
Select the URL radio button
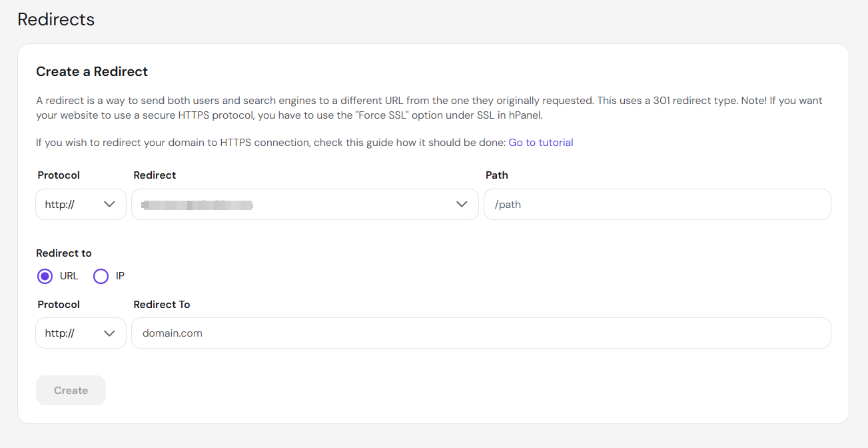tap(45, 276)
